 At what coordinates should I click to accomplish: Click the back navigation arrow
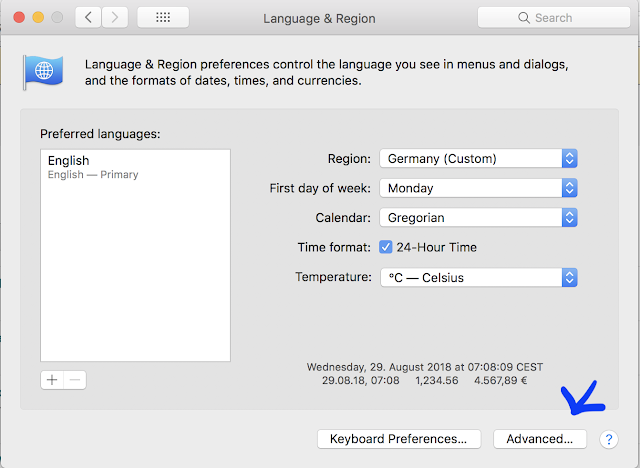(89, 18)
